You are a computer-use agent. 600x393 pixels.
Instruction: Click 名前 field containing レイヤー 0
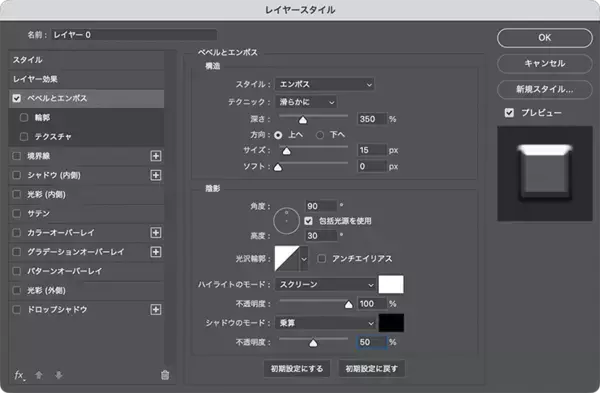pyautogui.click(x=134, y=35)
